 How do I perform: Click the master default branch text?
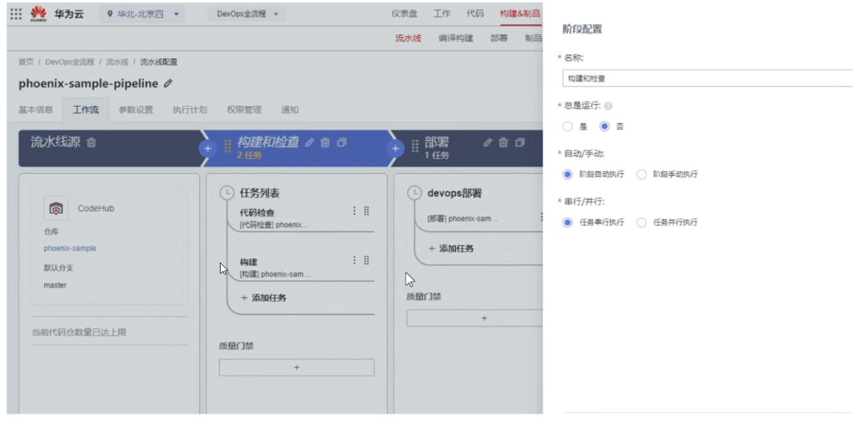coord(55,285)
